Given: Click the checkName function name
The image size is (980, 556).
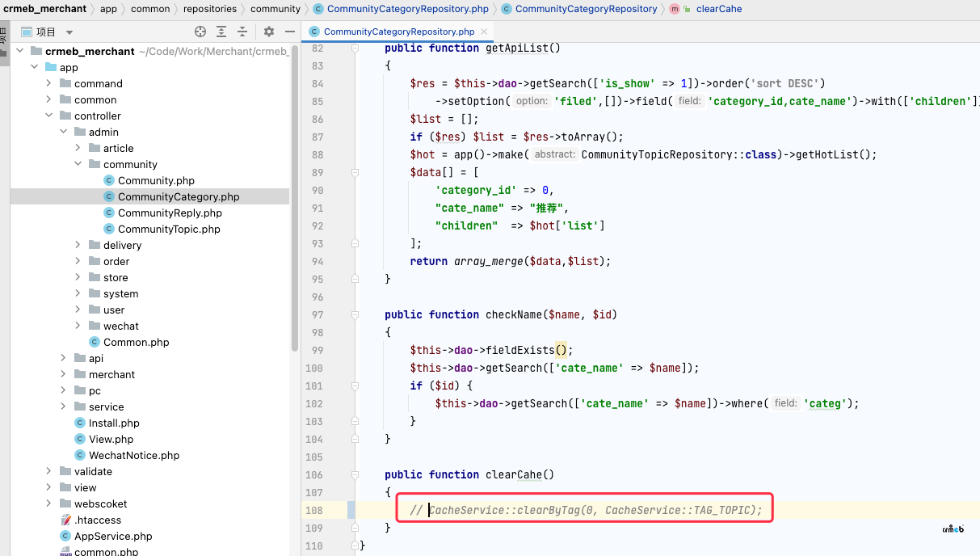Looking at the screenshot, I should click(x=513, y=314).
